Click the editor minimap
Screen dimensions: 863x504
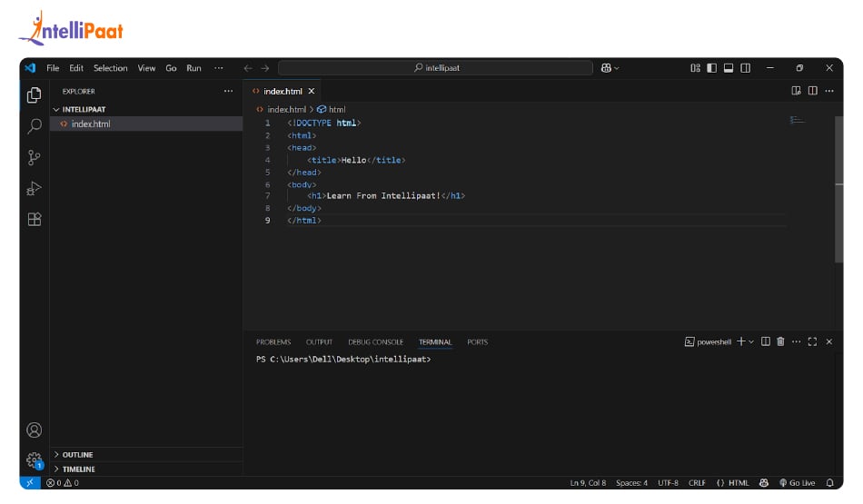tap(797, 119)
